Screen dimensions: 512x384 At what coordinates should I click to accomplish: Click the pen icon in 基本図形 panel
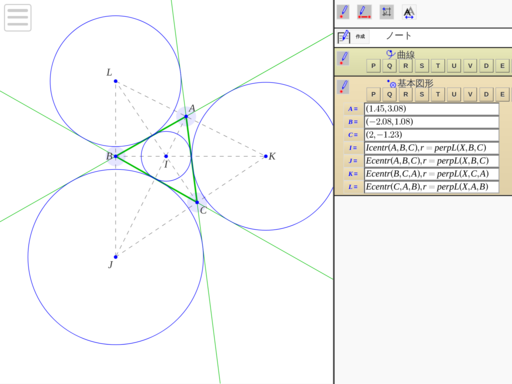tap(343, 87)
